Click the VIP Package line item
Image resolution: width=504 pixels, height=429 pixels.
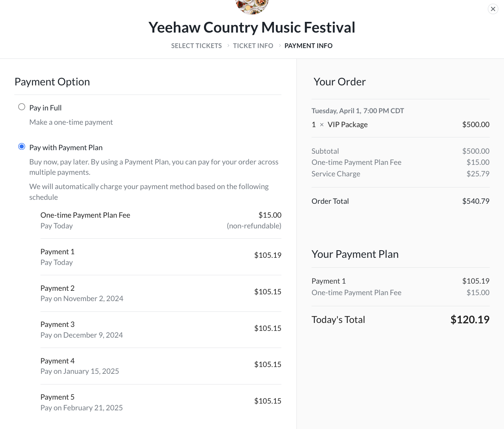[x=400, y=124]
